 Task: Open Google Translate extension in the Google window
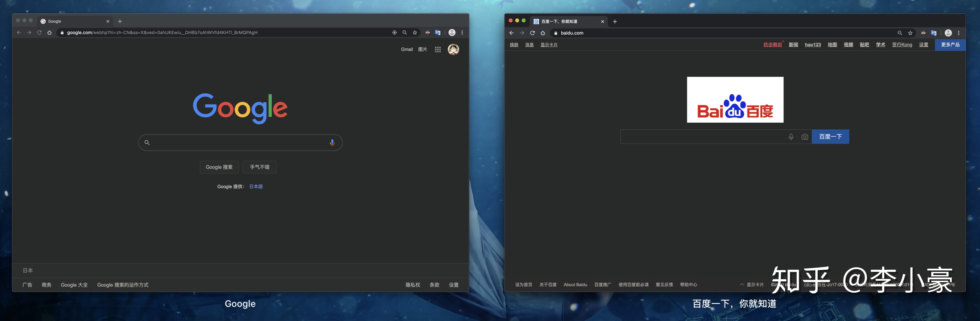[x=438, y=33]
